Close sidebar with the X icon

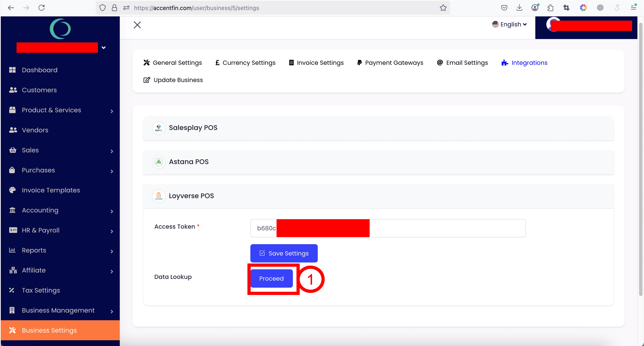(x=137, y=25)
